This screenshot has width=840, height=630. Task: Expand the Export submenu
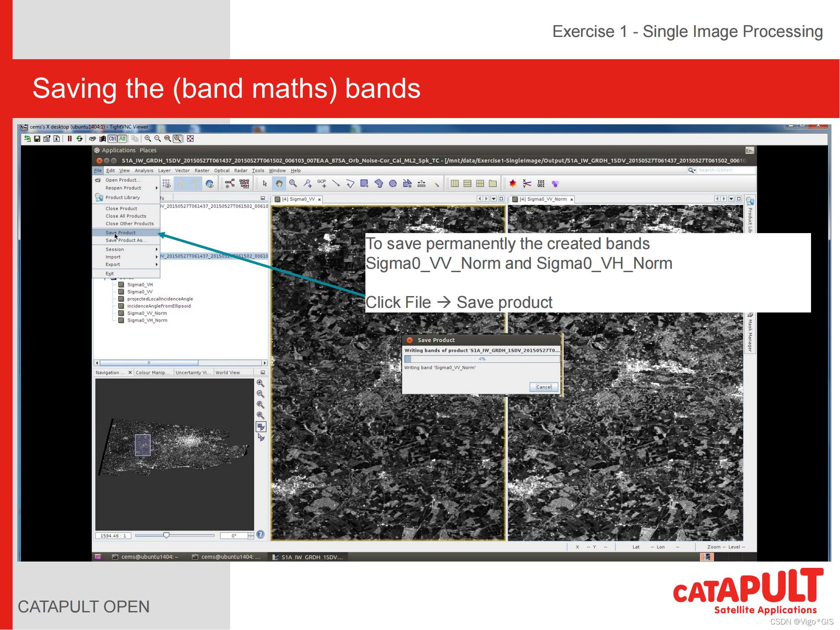[x=126, y=264]
